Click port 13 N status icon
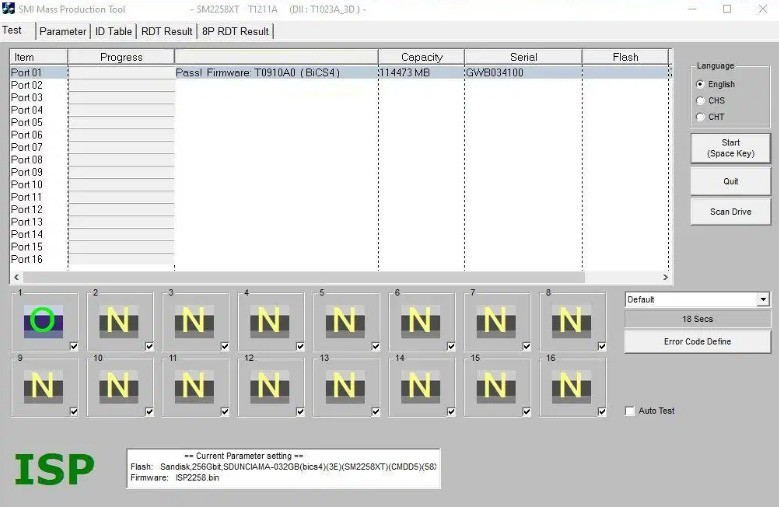 (345, 387)
